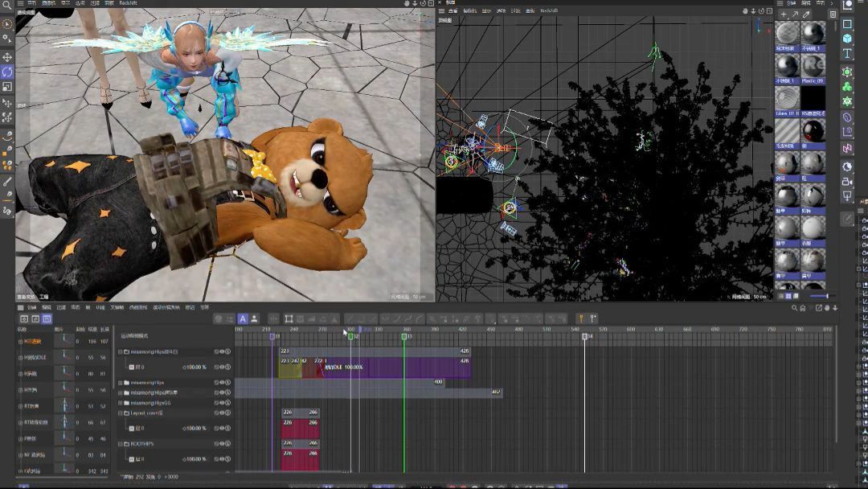Open the Redshift menu of the perspective viewport

[128, 3]
